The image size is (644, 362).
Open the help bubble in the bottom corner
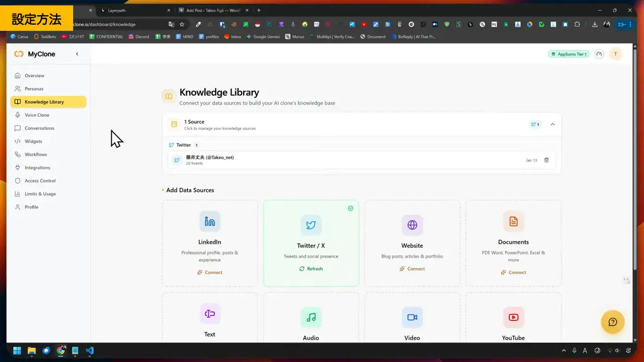[612, 322]
